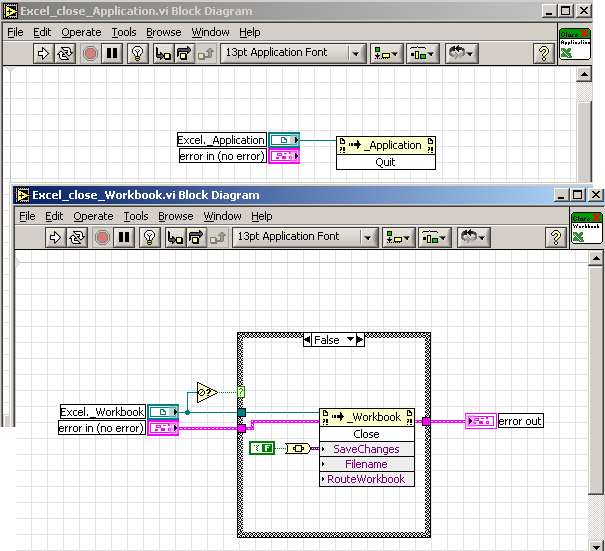Open Help menu in Excel_close_Application window
This screenshot has height=551, width=605.
point(250,32)
